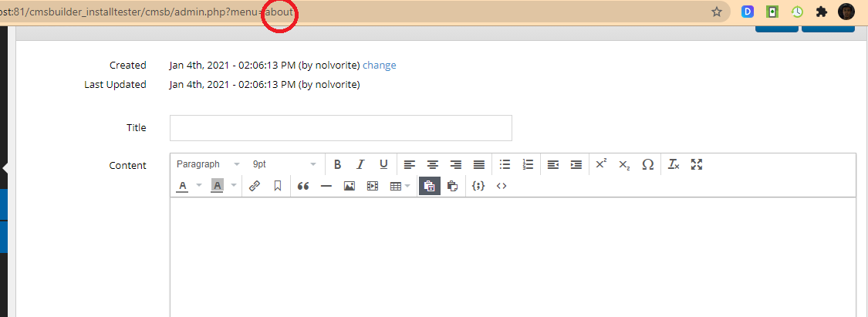Insert a bulleted list

[x=505, y=164]
